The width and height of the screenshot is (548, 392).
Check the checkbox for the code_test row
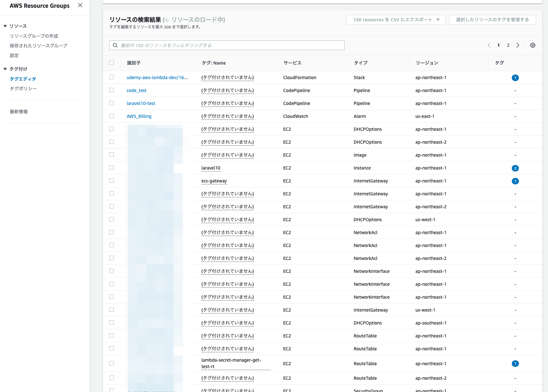coord(112,90)
